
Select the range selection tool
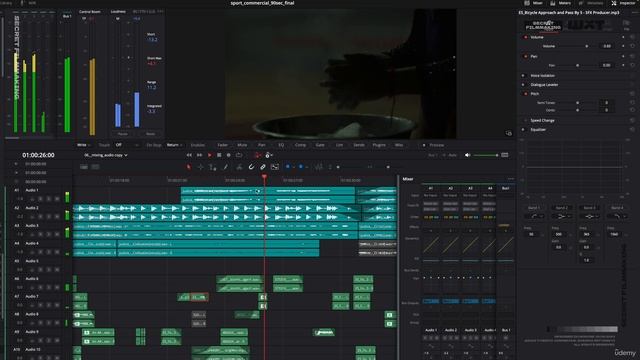point(200,167)
